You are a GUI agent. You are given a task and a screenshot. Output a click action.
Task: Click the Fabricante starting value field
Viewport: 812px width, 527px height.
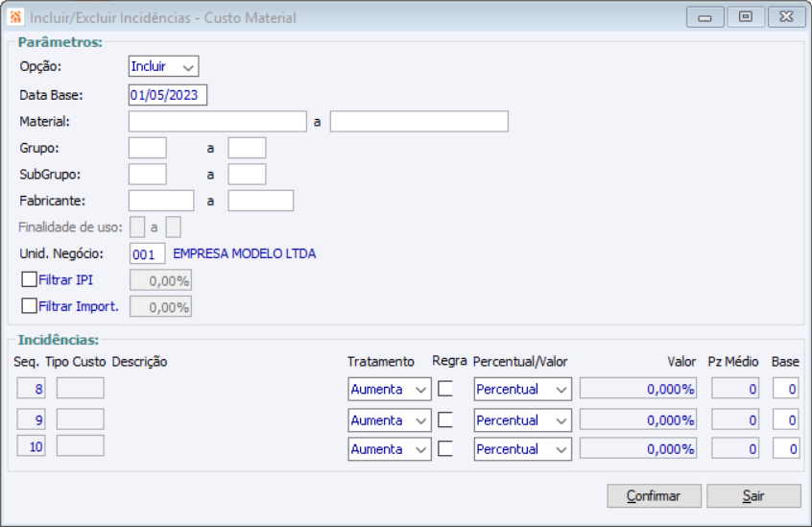pos(161,201)
